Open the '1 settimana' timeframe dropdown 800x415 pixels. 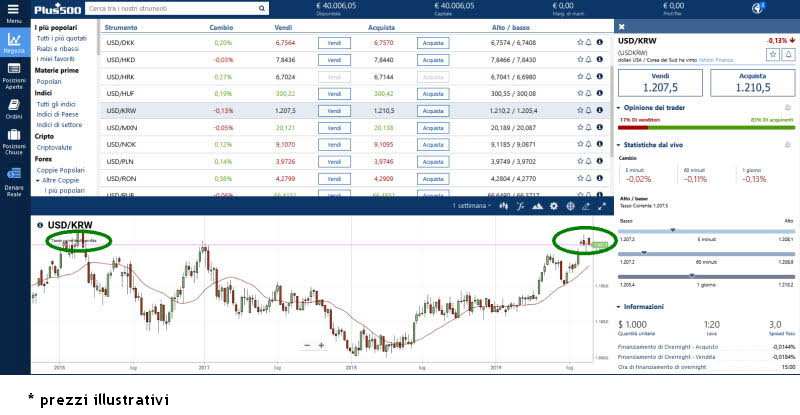pos(473,205)
